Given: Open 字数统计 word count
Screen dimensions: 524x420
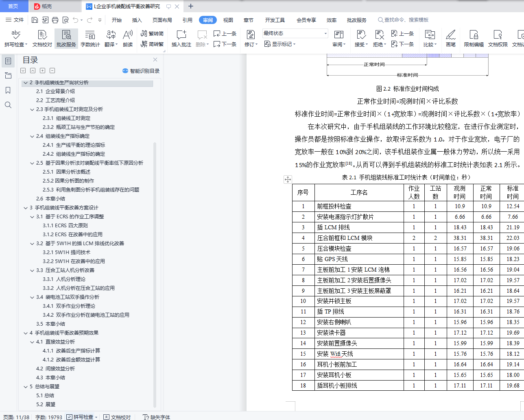Looking at the screenshot, I should [90, 39].
